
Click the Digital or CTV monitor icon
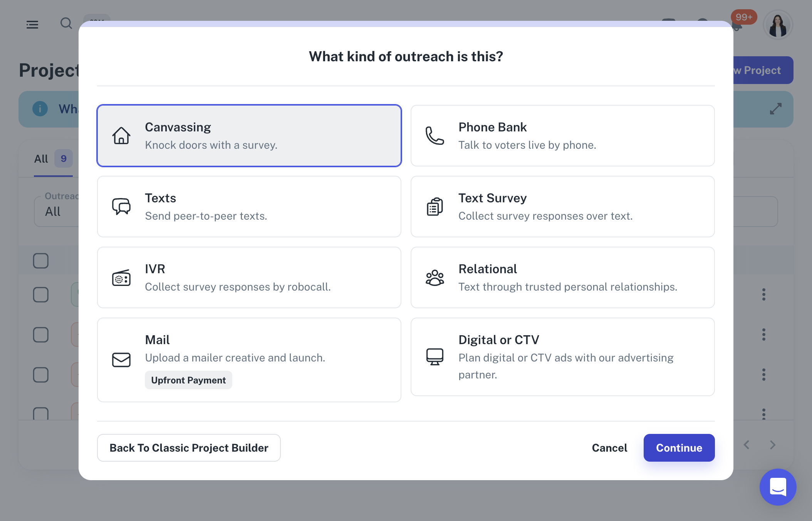click(435, 357)
